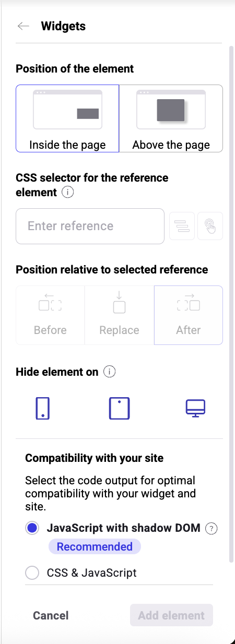Screen dimensions: 235x644
Task: Set position to Before the reference
Action: coord(50,315)
